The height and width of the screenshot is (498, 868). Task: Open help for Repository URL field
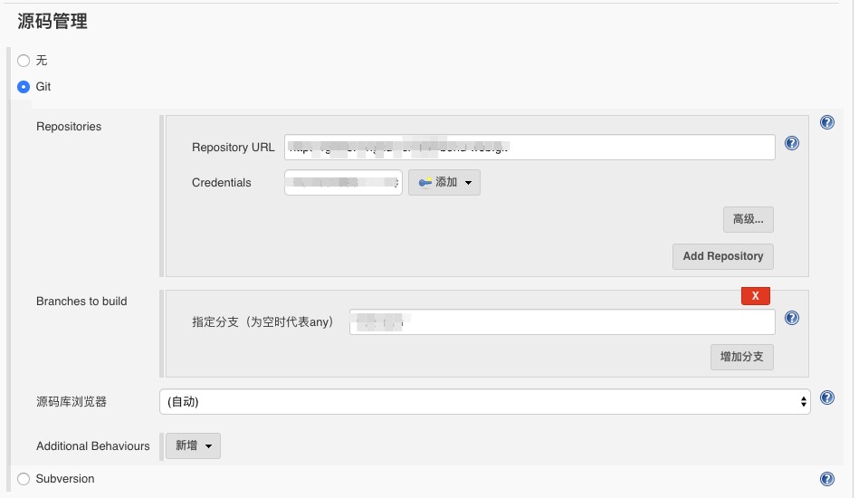[792, 143]
